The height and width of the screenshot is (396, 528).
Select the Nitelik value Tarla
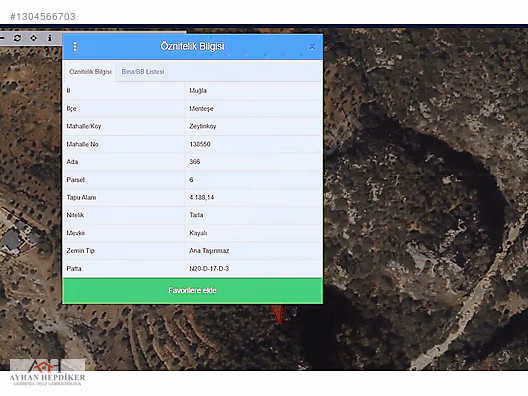pos(196,215)
